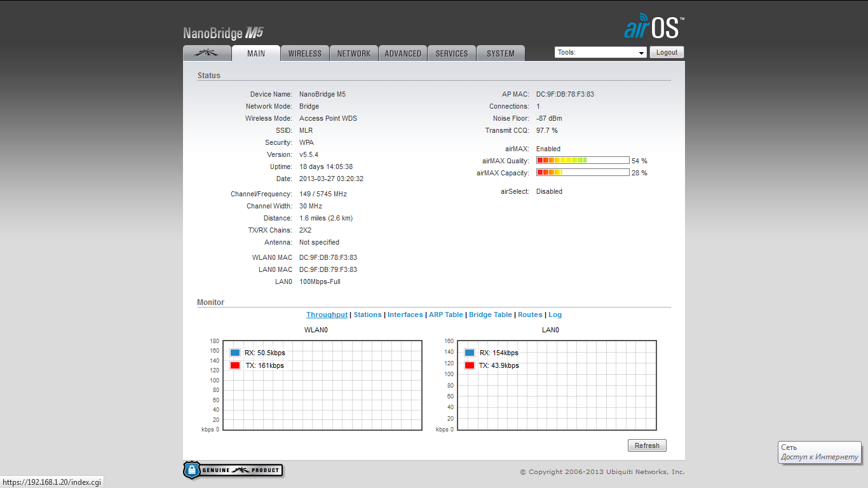Click the Transmit CCQ value 97.7 %

pyautogui.click(x=547, y=130)
